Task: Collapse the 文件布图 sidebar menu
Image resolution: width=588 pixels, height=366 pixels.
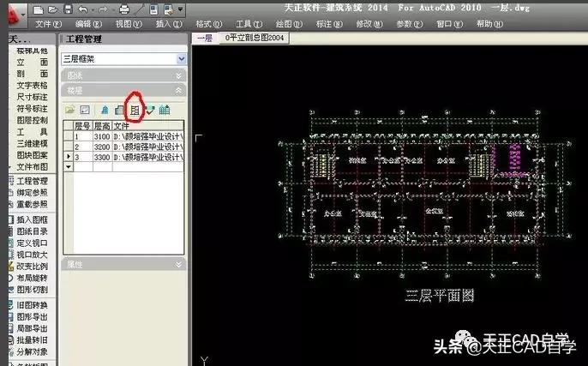Action: click(x=33, y=167)
